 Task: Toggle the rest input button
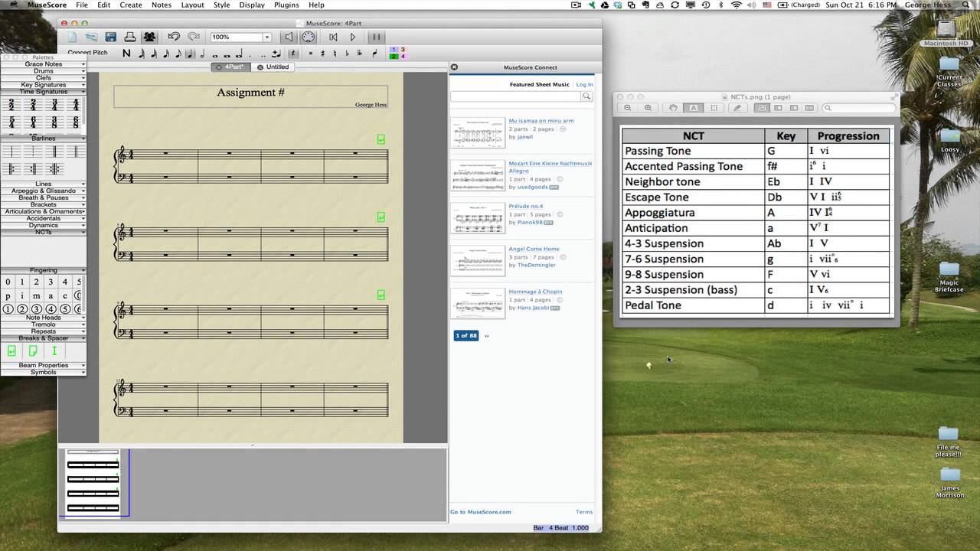pyautogui.click(x=292, y=54)
